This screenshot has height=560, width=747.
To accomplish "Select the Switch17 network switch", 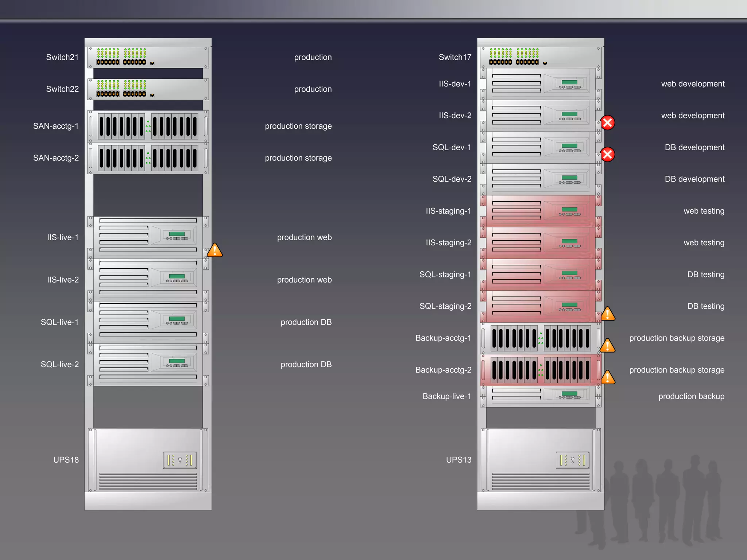I will coord(541,58).
